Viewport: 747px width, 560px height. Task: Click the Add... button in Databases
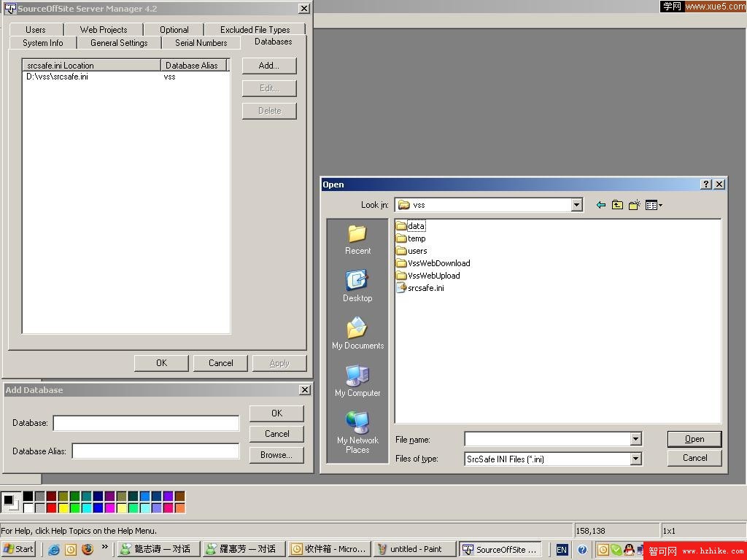[x=269, y=66]
